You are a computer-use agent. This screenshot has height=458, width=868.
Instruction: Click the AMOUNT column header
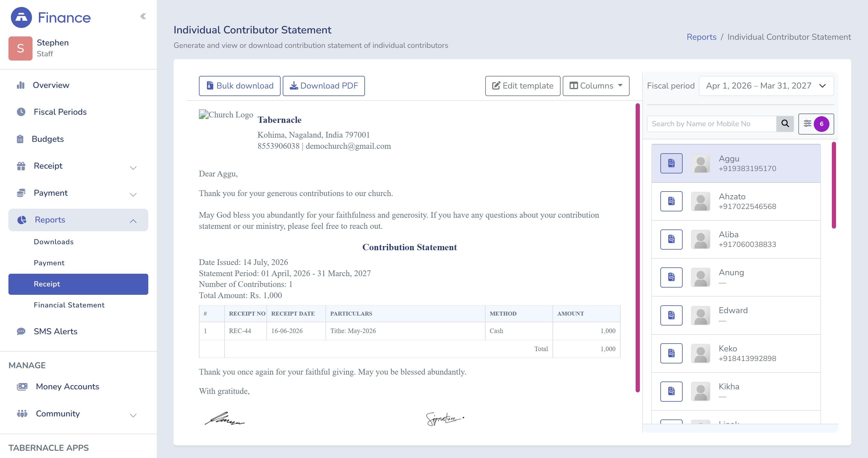tap(586, 313)
